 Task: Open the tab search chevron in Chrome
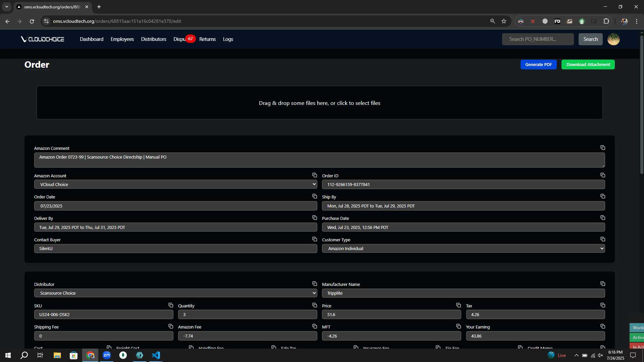pos(7,7)
